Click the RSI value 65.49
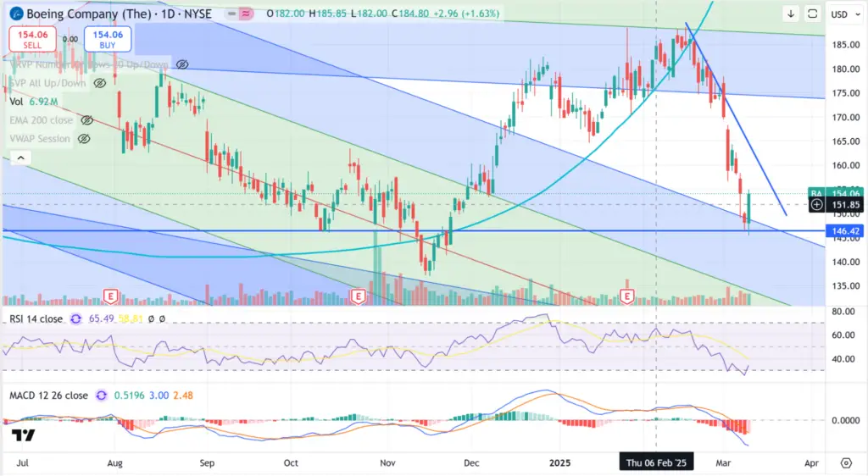The width and height of the screenshot is (868, 476). pyautogui.click(x=102, y=319)
